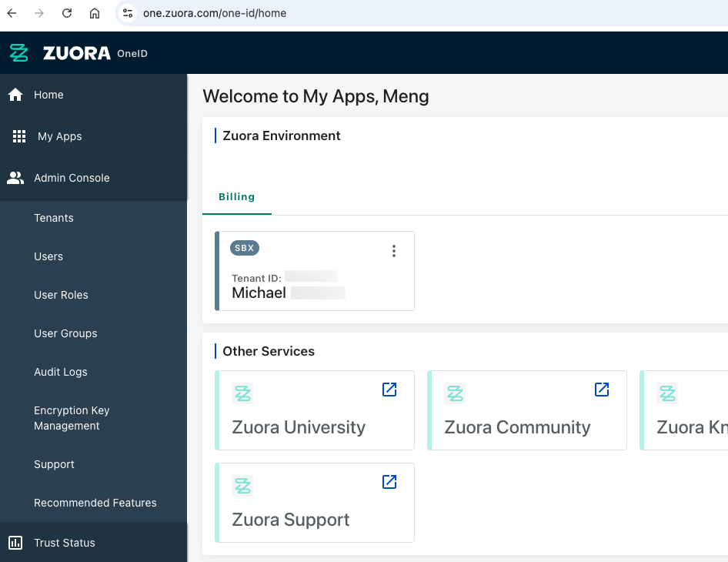This screenshot has height=562, width=728.
Task: Click the Trust Status chart icon
Action: pos(15,543)
